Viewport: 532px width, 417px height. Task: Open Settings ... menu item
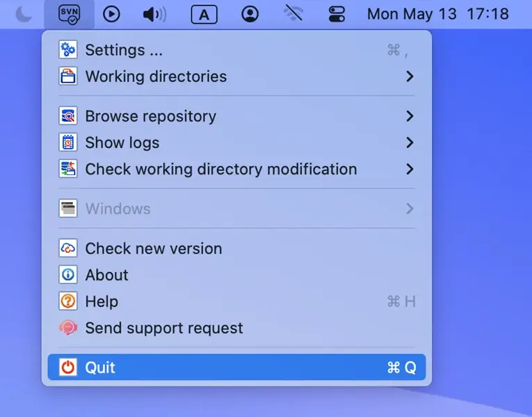pyautogui.click(x=236, y=50)
